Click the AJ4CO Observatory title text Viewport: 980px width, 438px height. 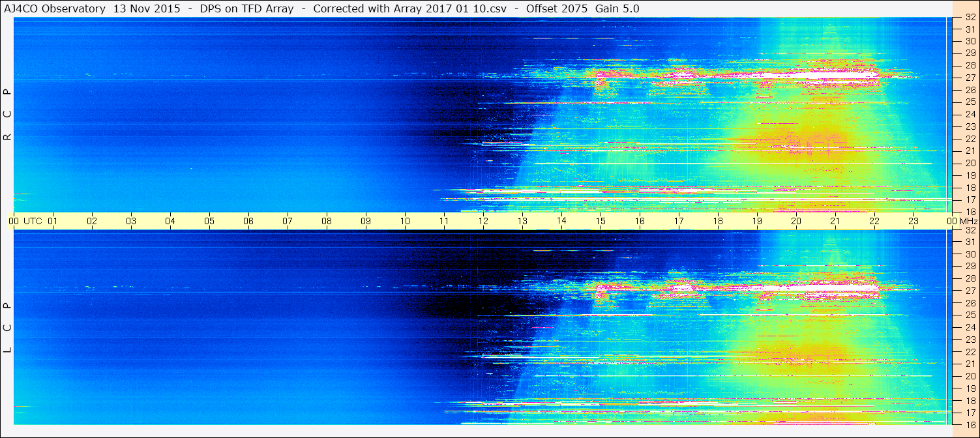point(55,8)
